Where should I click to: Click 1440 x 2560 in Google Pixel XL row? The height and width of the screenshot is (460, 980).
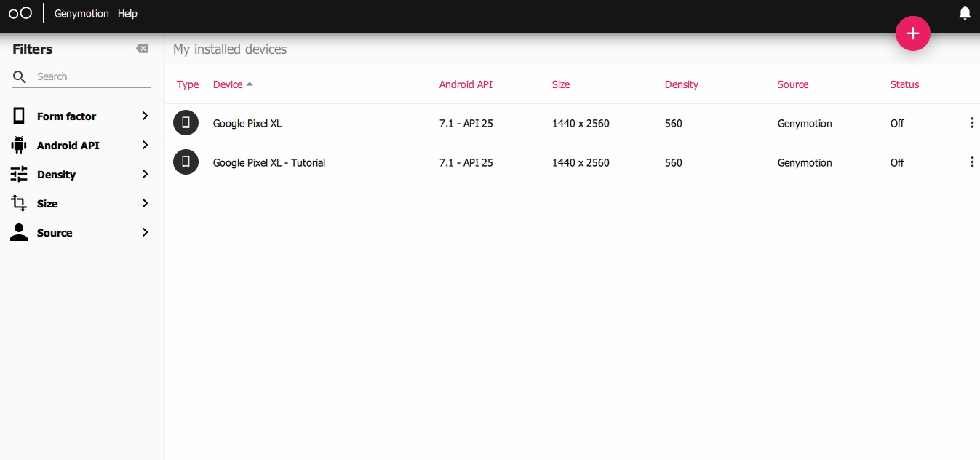[581, 124]
